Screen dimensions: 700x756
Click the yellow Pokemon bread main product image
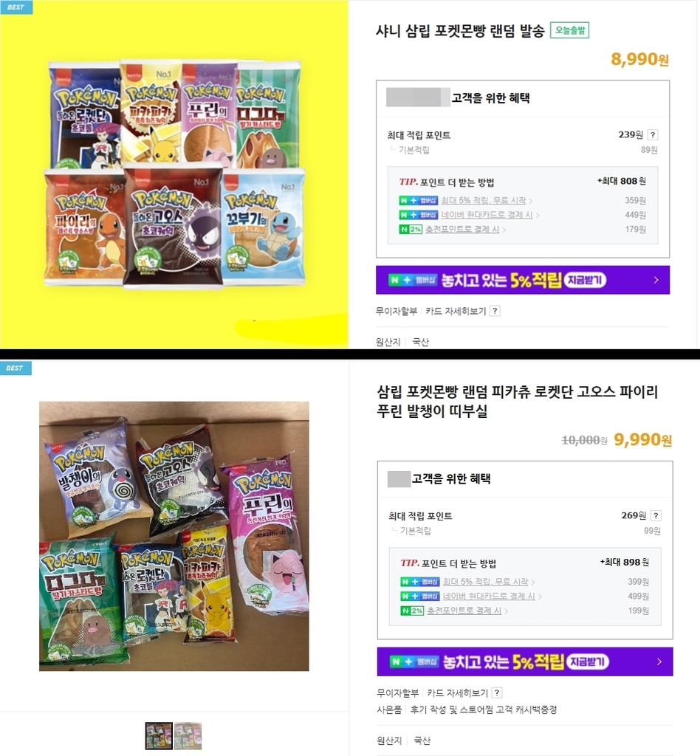tap(174, 174)
